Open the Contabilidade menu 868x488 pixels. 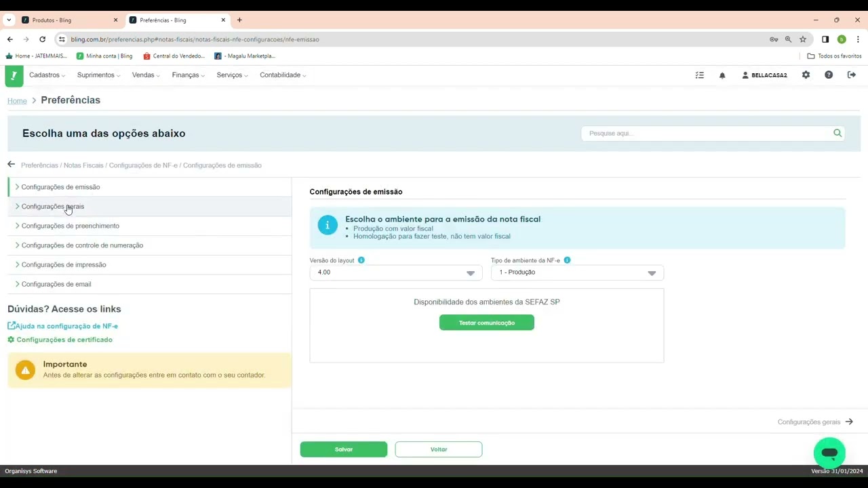click(283, 75)
